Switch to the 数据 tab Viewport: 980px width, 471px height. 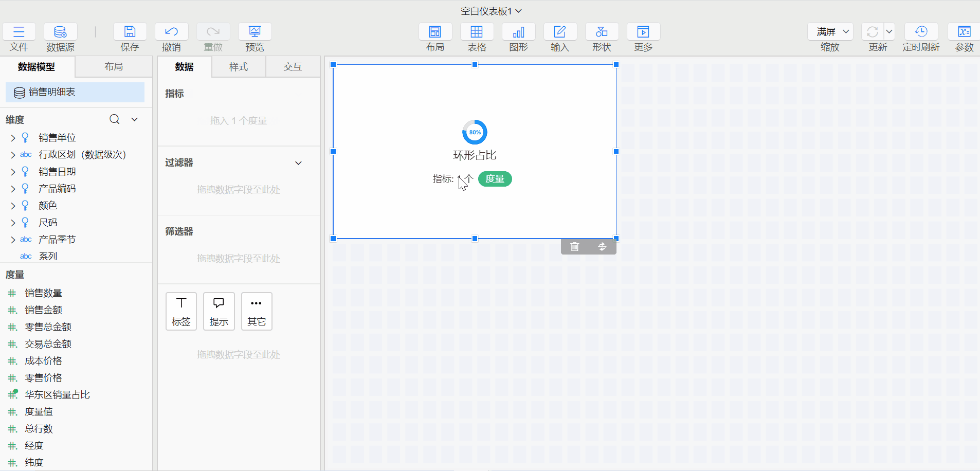184,67
